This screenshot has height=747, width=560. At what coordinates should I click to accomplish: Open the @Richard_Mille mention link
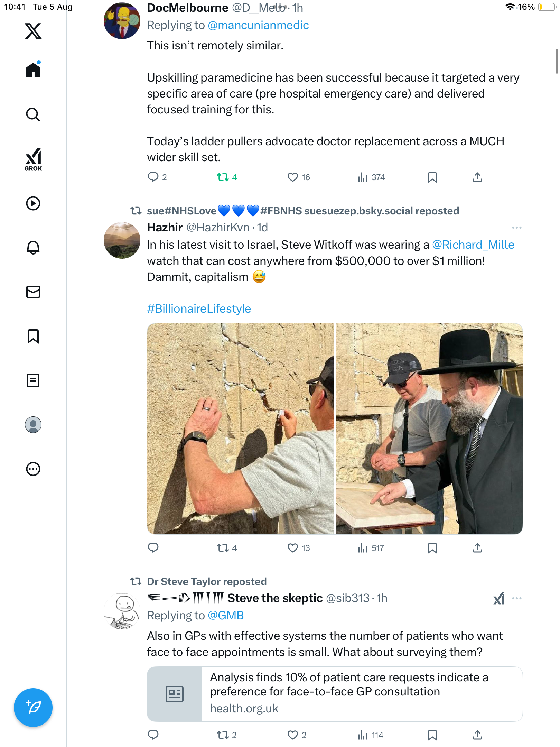point(473,245)
